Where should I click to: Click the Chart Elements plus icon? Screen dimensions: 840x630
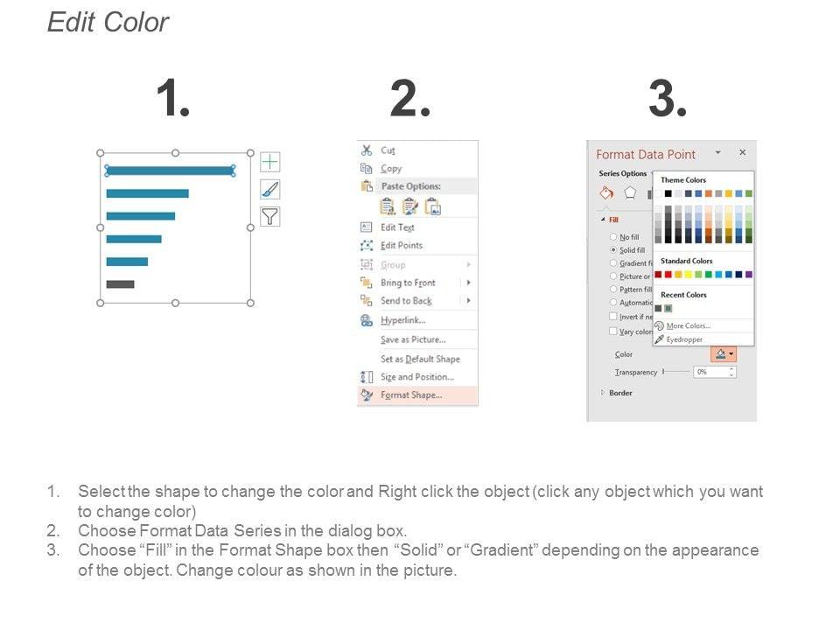(x=270, y=162)
